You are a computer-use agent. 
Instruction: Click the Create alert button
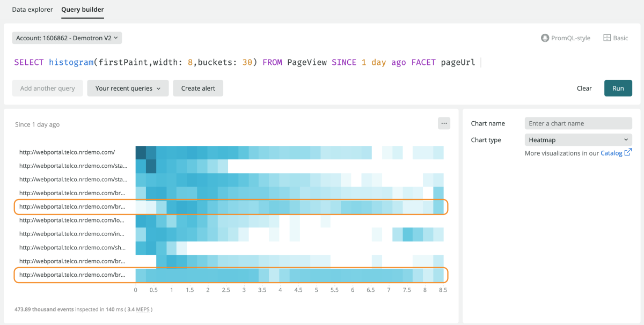[x=197, y=88]
